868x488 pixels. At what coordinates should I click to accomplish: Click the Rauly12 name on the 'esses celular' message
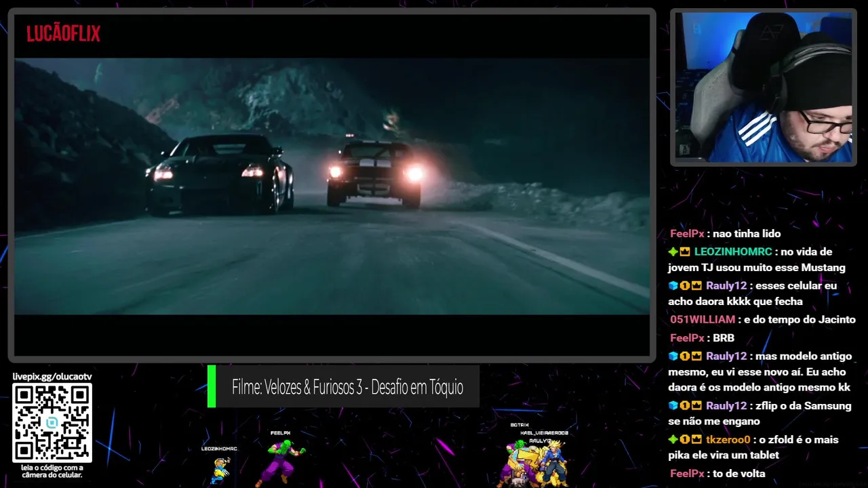click(726, 285)
